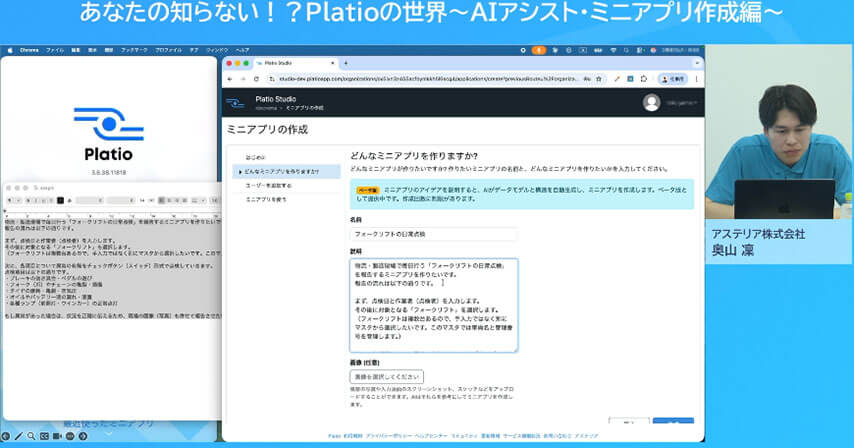Click the next arrow in bottom toolbar
854x448 pixels.
[83, 437]
